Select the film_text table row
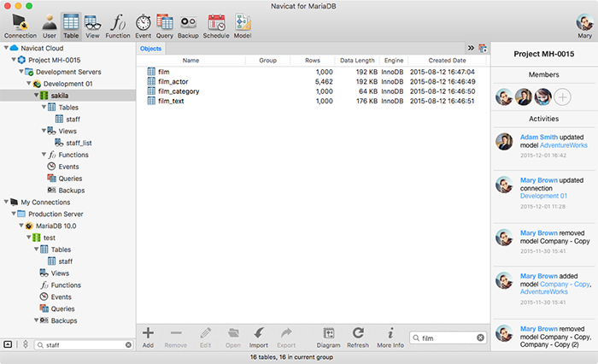 pos(313,101)
